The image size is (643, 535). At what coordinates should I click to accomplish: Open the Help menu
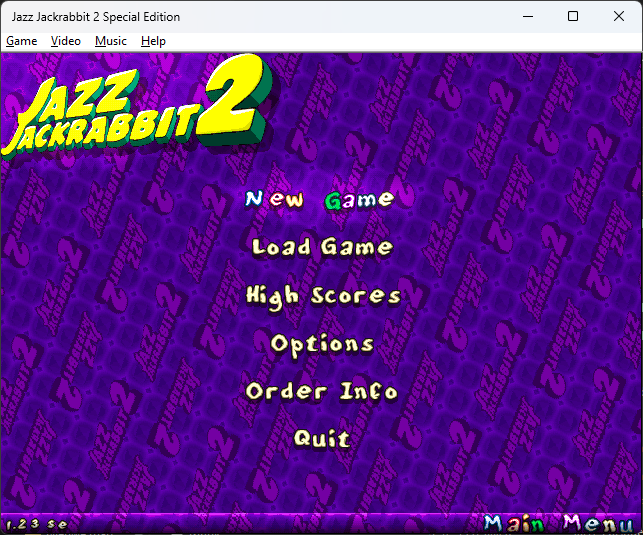153,41
